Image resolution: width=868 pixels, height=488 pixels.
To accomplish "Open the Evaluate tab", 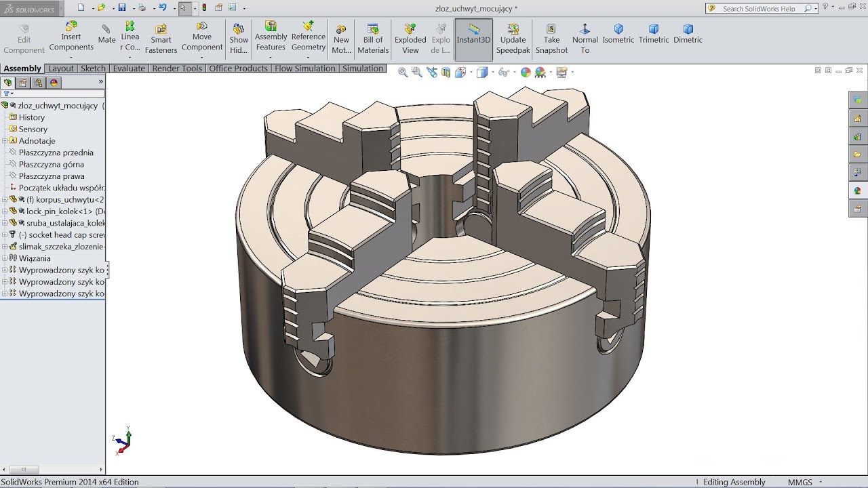I will (x=129, y=68).
